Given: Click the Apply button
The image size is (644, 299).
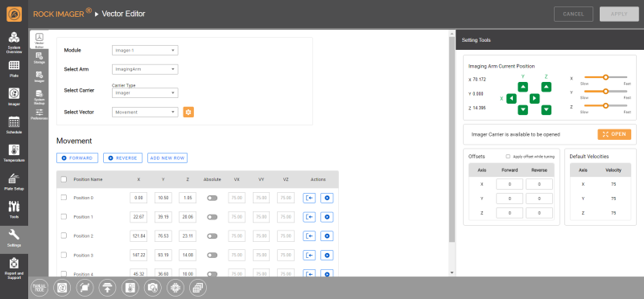Looking at the screenshot, I should [x=619, y=14].
